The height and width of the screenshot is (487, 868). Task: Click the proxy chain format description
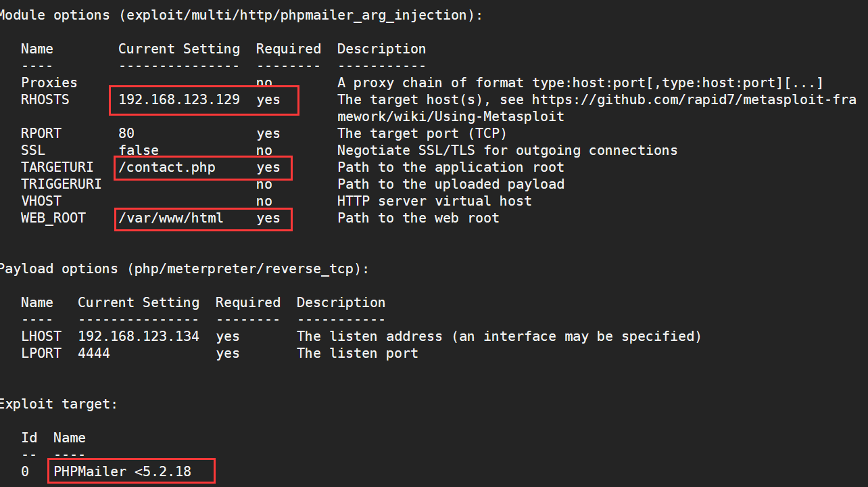tap(580, 83)
